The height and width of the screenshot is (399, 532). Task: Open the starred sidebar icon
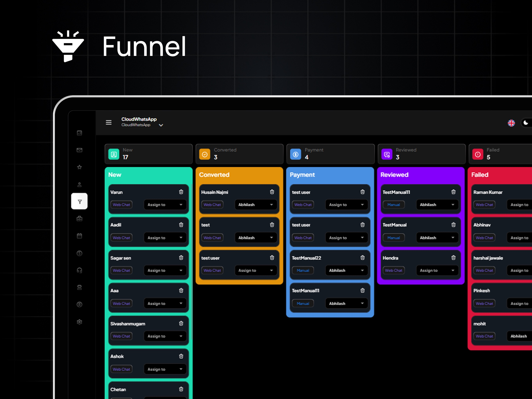[x=79, y=167]
